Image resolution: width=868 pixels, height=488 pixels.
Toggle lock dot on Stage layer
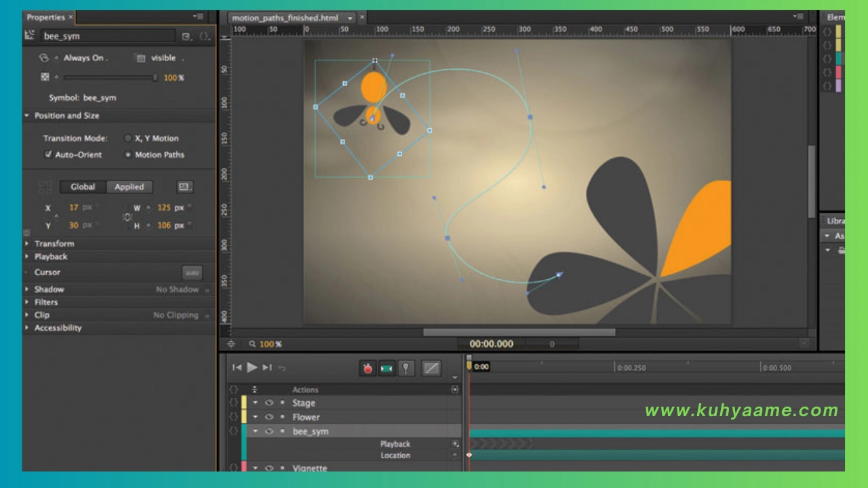click(x=282, y=403)
